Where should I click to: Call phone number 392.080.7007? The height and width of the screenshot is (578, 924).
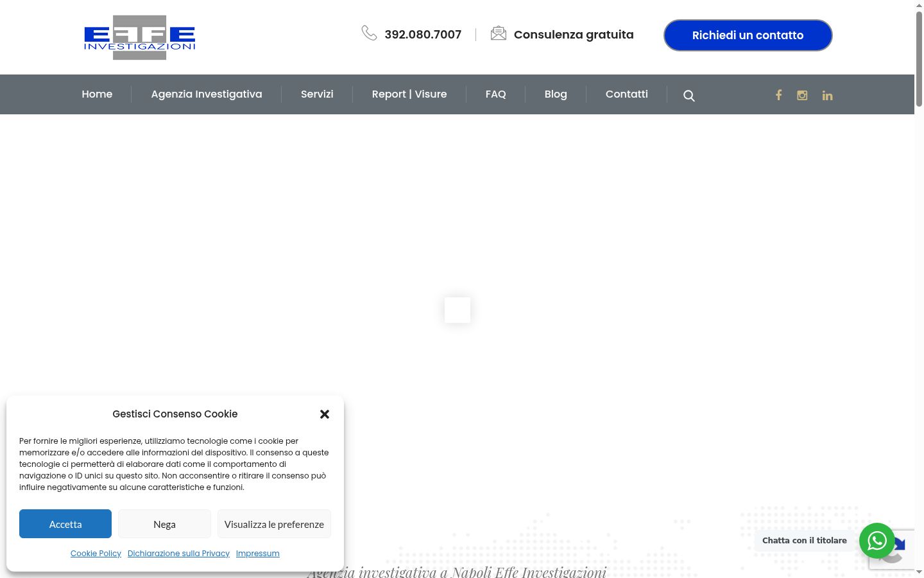(x=423, y=35)
